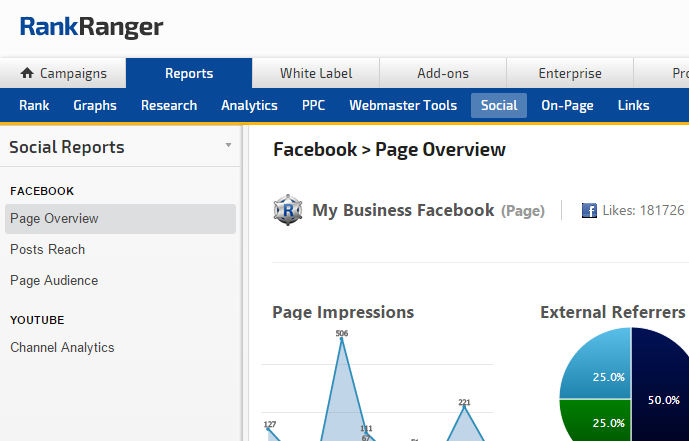
Task: Click the Page Impressions chart title
Action: 343,312
